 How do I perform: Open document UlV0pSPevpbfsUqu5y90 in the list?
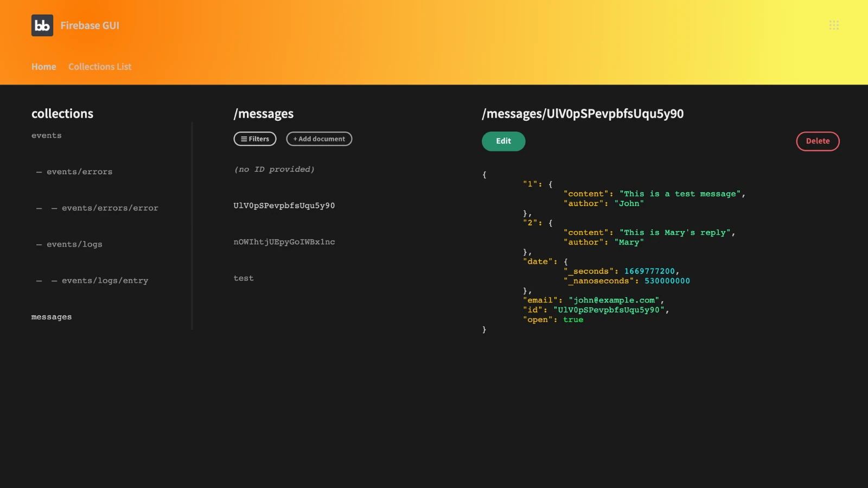tap(284, 206)
